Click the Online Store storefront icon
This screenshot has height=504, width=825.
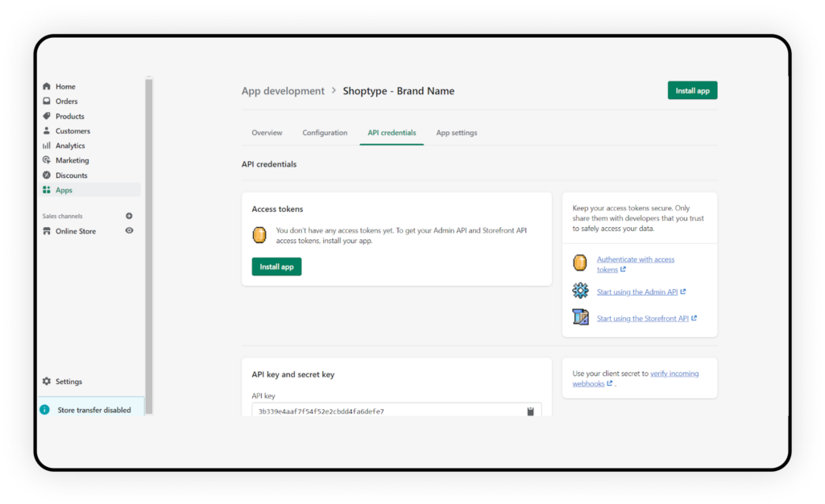pos(47,231)
